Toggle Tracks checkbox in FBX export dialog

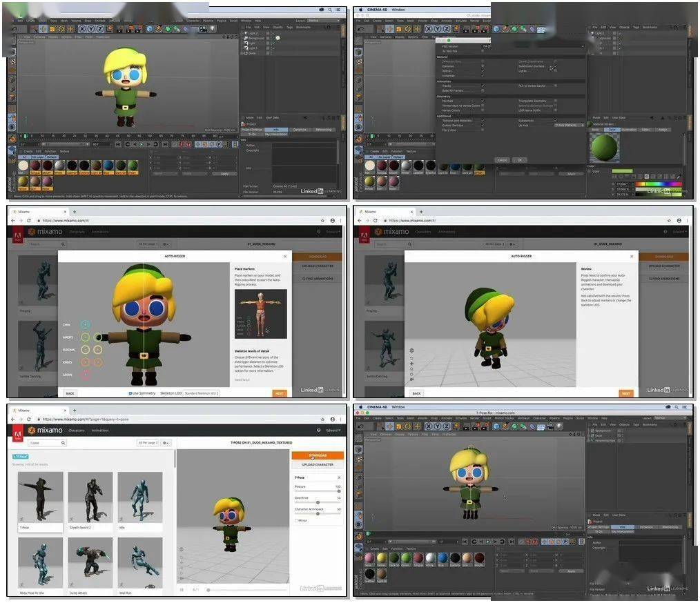click(483, 86)
